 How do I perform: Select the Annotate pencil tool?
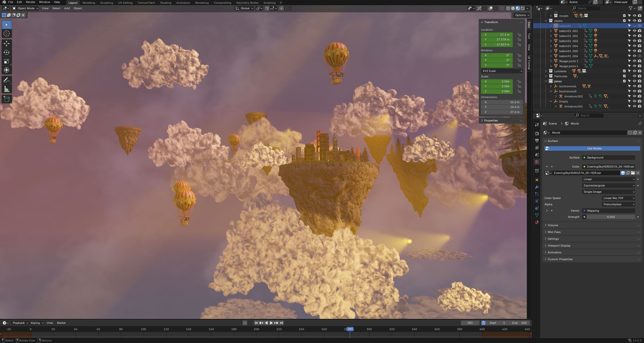tap(7, 80)
